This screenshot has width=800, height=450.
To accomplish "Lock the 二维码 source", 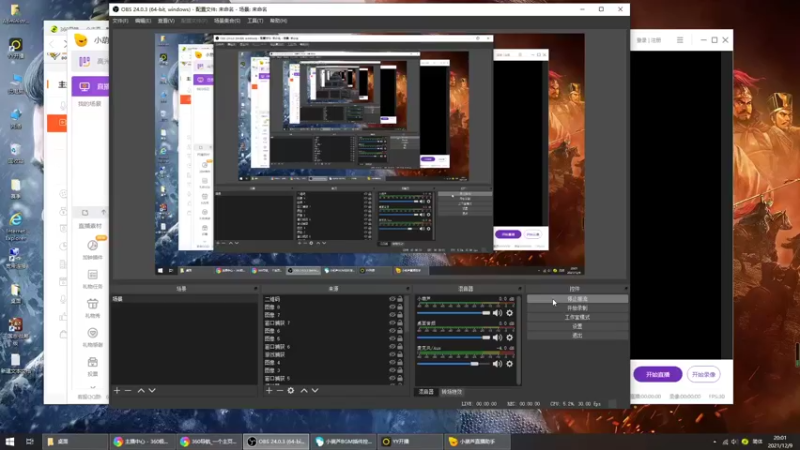I will [x=400, y=299].
